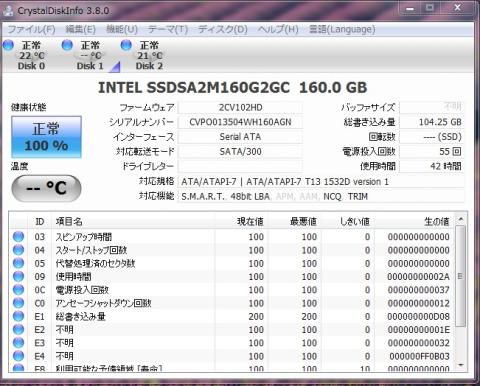Click the CrystalDiskInfo title bar app icon
The height and width of the screenshot is (386, 480).
(8, 10)
